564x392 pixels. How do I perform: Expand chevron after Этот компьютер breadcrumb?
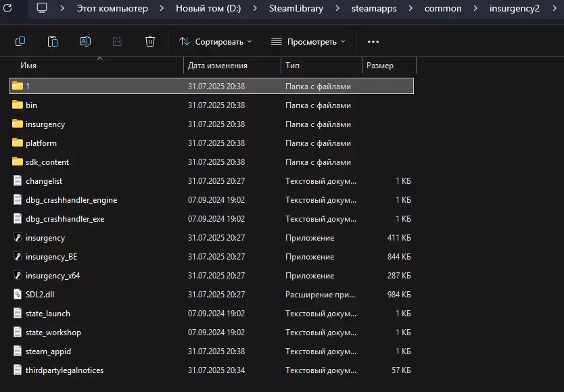coord(162,8)
